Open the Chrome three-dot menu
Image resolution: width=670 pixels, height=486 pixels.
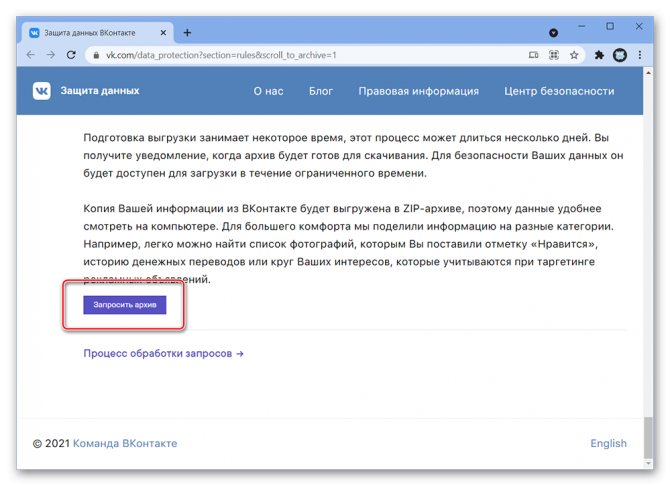640,55
